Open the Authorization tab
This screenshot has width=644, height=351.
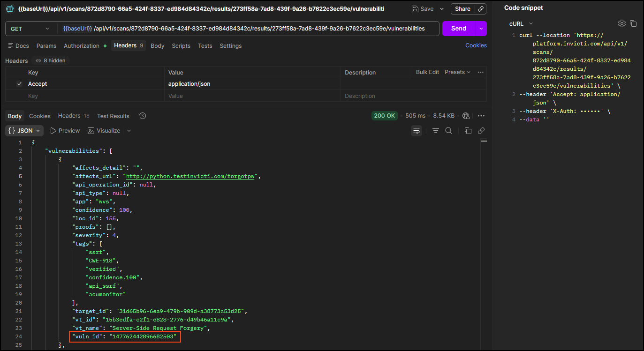click(82, 45)
